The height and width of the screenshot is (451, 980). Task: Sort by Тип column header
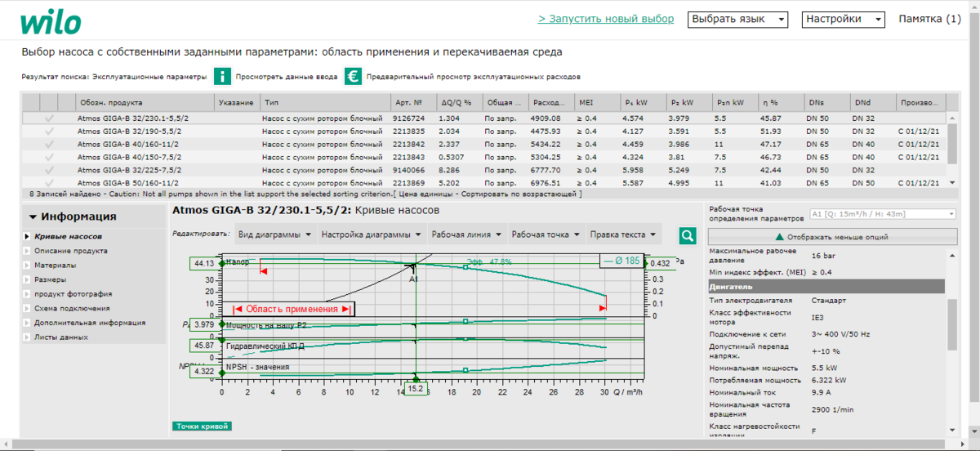(x=326, y=103)
